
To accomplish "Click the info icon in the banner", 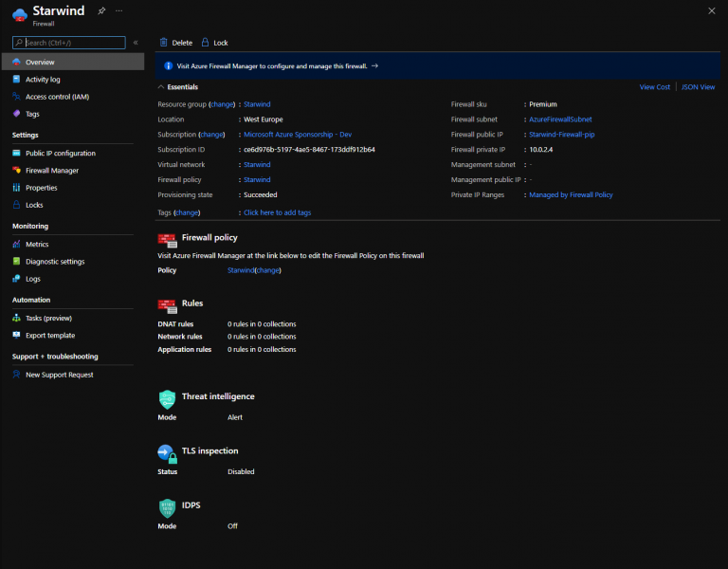I will (169, 66).
